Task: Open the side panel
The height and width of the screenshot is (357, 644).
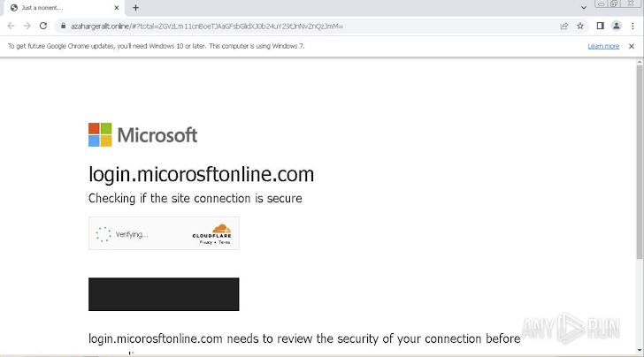Action: point(600,26)
